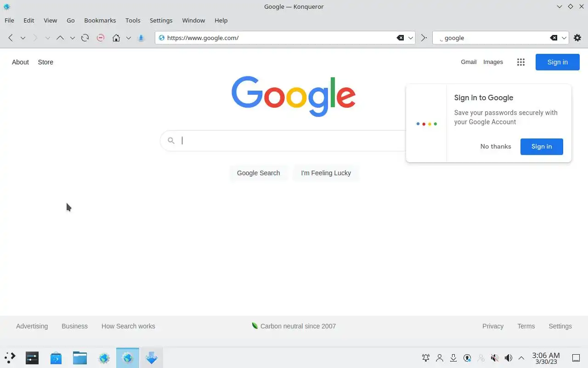Viewport: 588px width, 368px height.
Task: Switch to the active Konqueror window in the taskbar
Action: coord(128,357)
